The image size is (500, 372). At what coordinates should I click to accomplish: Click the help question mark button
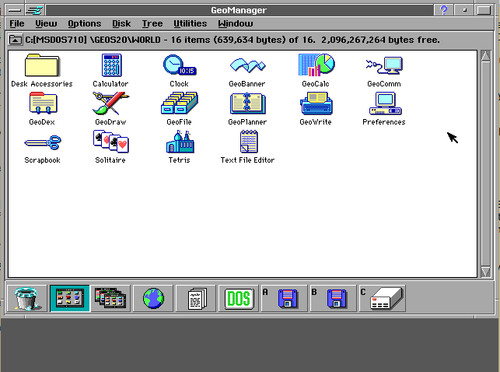point(444,10)
